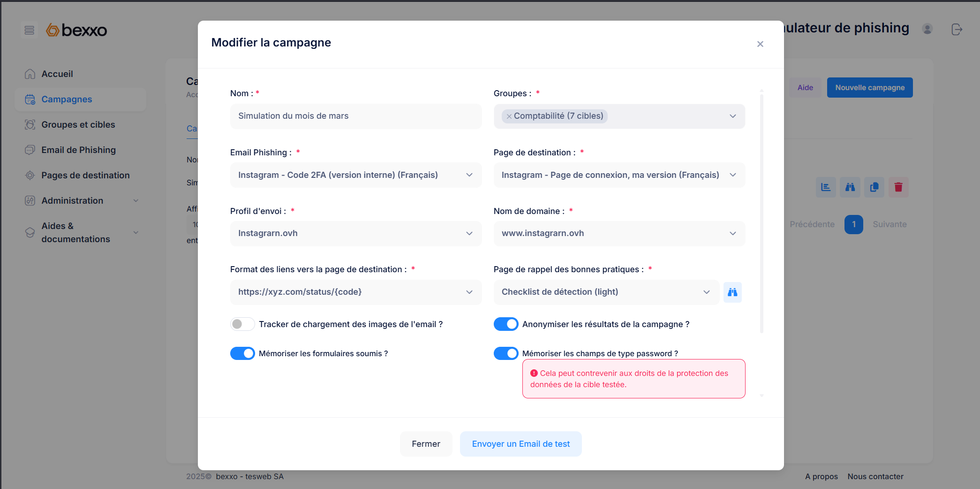Image resolution: width=980 pixels, height=489 pixels.
Task: Open the Profil d'envoi dropdown
Action: click(x=355, y=234)
